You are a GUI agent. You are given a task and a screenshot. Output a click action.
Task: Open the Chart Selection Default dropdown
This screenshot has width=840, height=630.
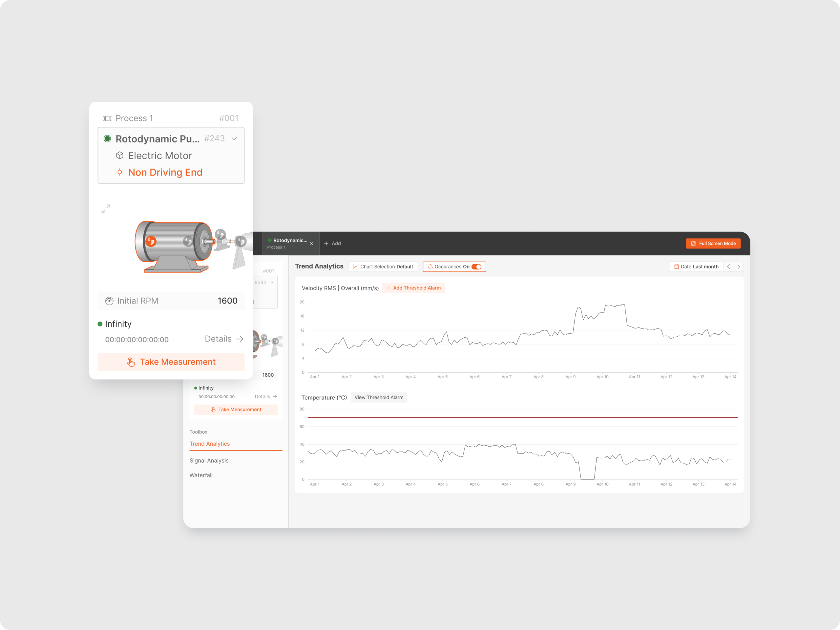coord(384,266)
